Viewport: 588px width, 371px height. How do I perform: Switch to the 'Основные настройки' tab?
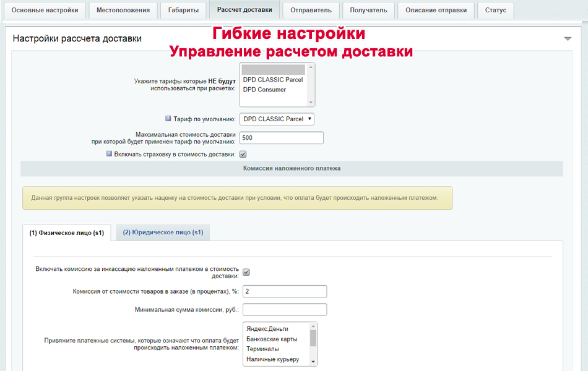click(45, 10)
